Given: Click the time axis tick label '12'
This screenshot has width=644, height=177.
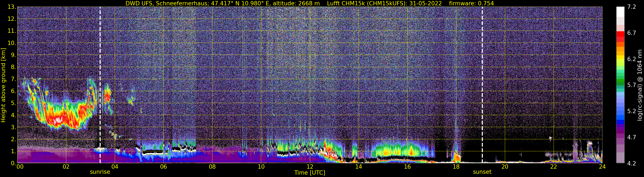Looking at the screenshot, I should (310, 167).
